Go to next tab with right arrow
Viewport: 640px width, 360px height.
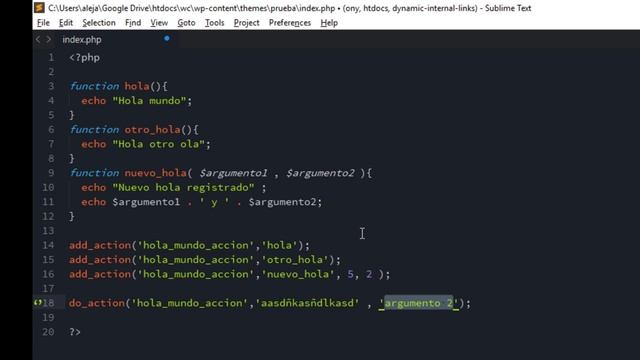coord(49,40)
